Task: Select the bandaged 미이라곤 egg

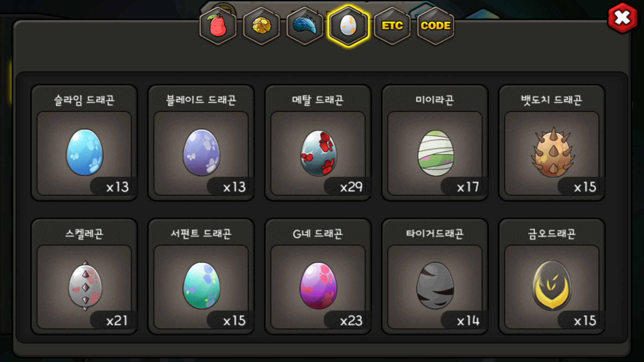Action: click(x=435, y=153)
